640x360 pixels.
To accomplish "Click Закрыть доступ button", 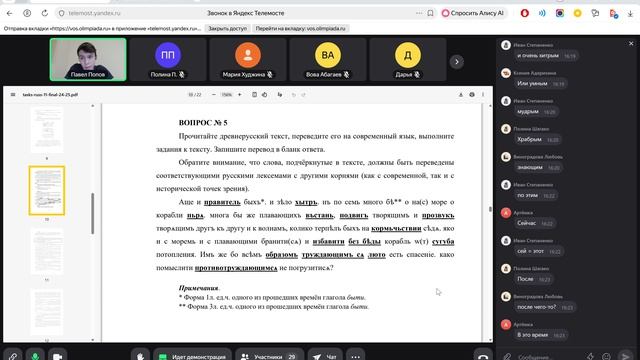I will [227, 29].
